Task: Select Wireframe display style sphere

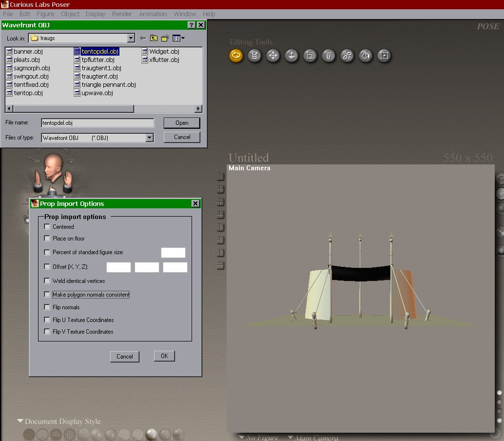Action: click(56, 434)
